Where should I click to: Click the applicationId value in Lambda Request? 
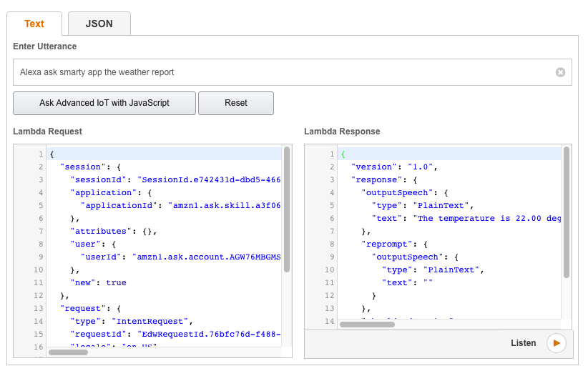tap(224, 205)
